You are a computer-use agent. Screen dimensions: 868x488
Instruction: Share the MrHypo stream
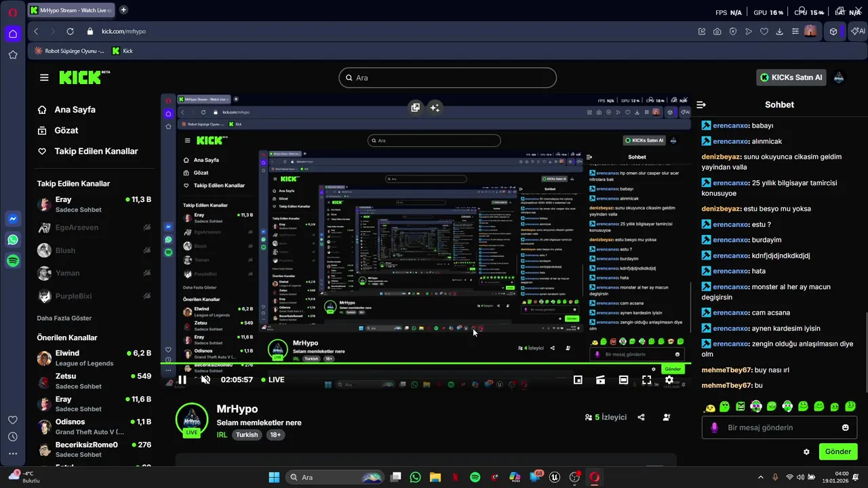(x=641, y=418)
